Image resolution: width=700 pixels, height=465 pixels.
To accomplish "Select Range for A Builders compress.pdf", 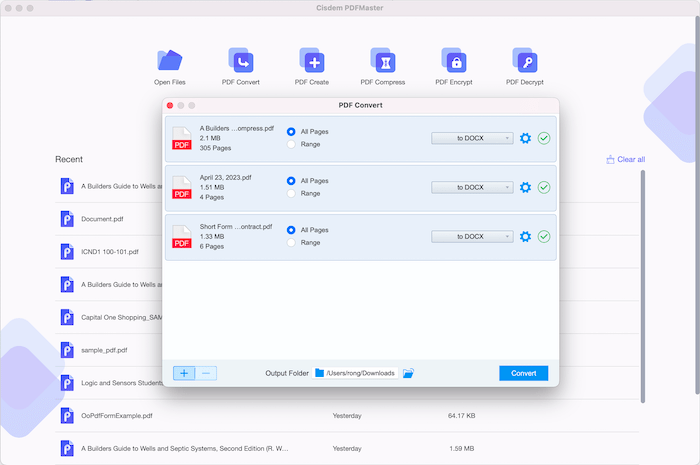I will pos(291,144).
